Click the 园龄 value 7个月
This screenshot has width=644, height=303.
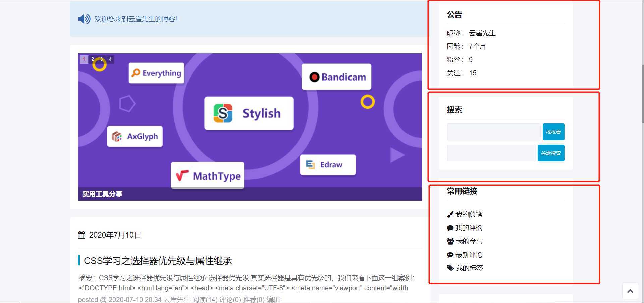coord(477,46)
